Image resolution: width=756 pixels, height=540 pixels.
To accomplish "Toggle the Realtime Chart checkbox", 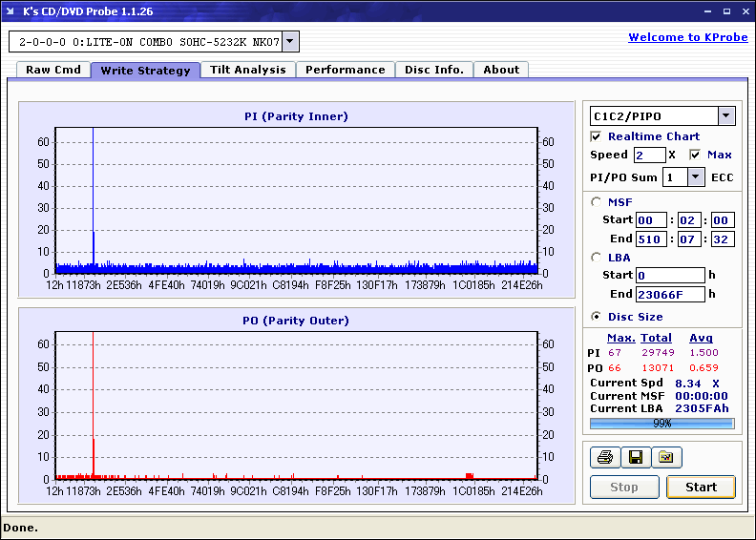I will [597, 136].
